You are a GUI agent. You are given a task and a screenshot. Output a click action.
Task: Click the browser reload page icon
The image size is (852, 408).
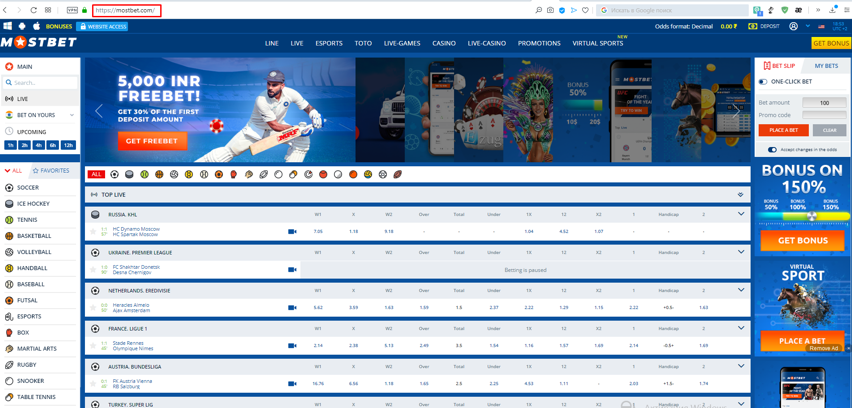point(34,10)
